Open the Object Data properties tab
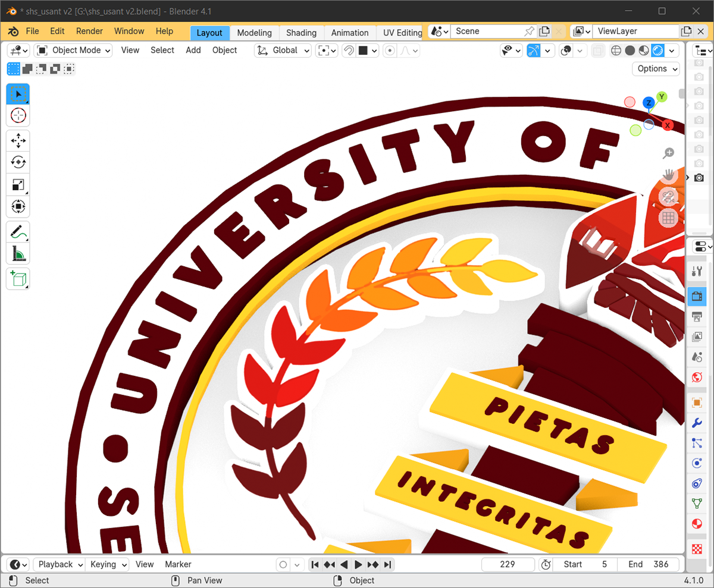The image size is (714, 588). 697,504
